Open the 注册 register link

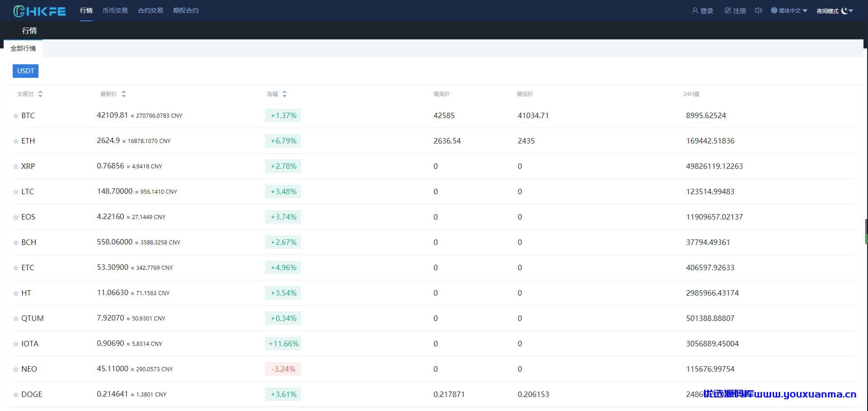pyautogui.click(x=735, y=10)
